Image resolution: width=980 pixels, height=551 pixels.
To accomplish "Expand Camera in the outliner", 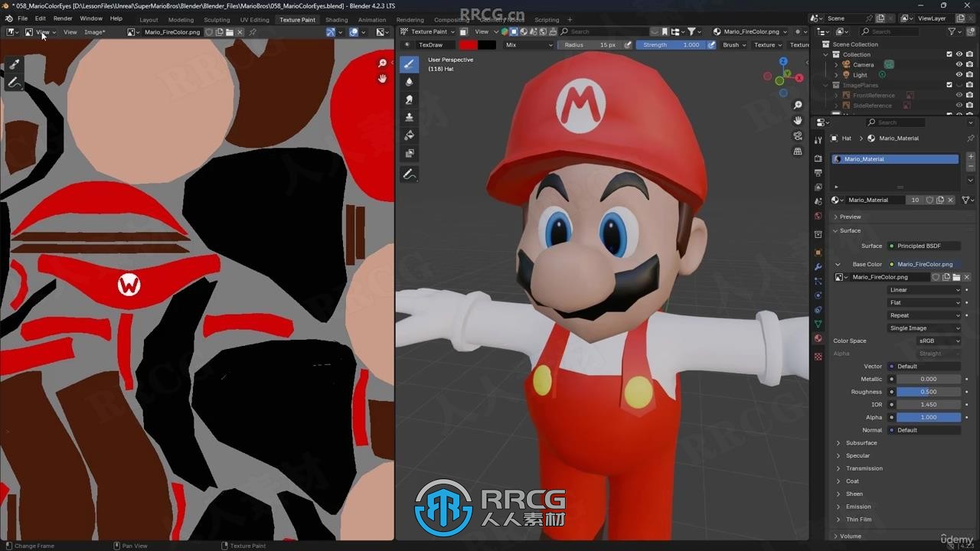I will click(x=836, y=65).
